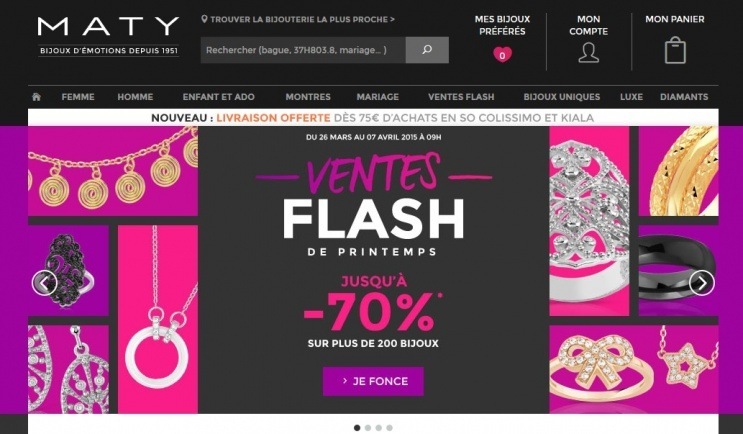743x434 pixels.
Task: Show the previous slide with the left arrow
Action: (45, 283)
